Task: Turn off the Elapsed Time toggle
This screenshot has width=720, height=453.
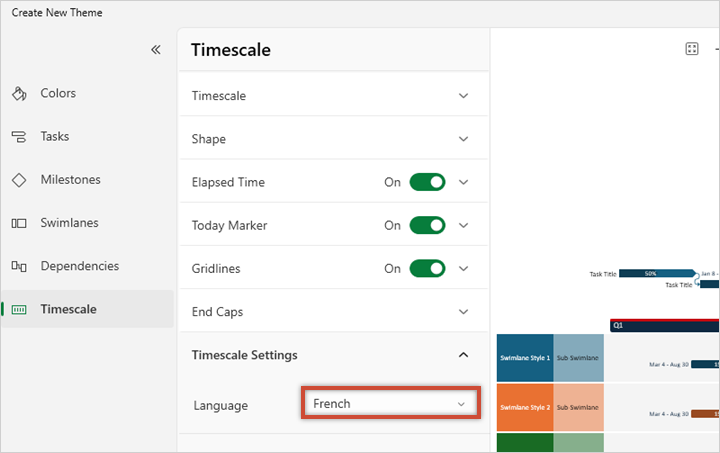Action: (x=427, y=182)
